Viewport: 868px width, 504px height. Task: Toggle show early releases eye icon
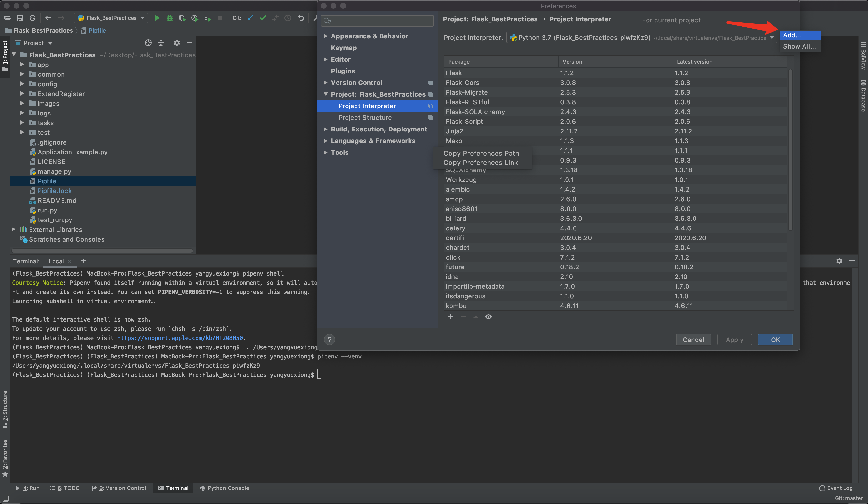click(x=489, y=317)
